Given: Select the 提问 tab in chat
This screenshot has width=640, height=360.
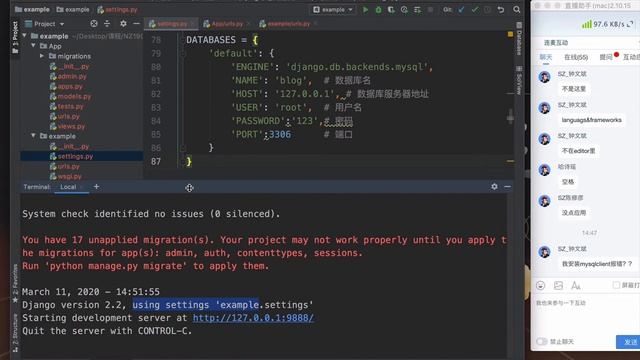Looking at the screenshot, I should pos(606,57).
